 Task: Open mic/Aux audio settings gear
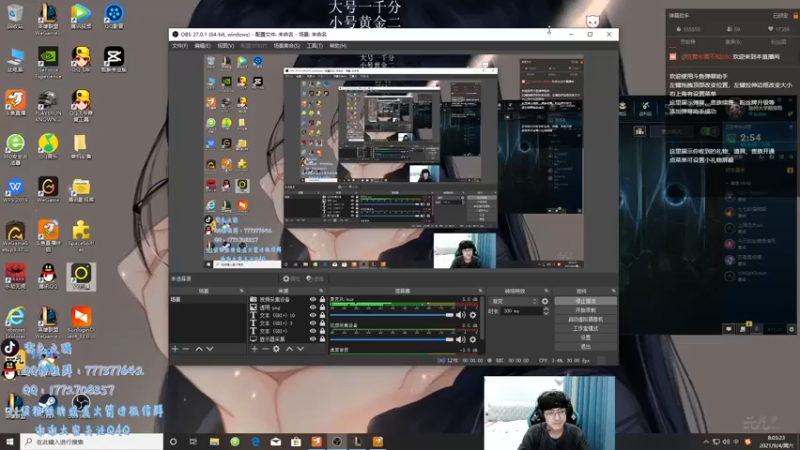click(x=473, y=315)
